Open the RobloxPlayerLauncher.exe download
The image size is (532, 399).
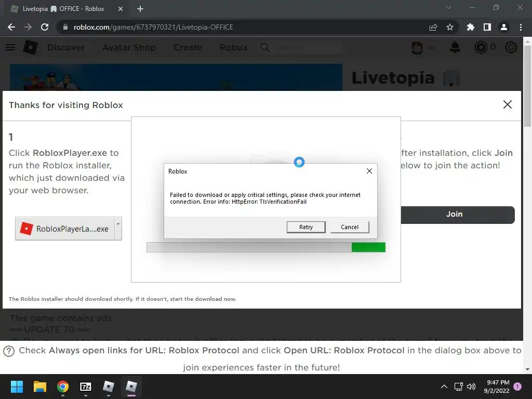point(65,229)
